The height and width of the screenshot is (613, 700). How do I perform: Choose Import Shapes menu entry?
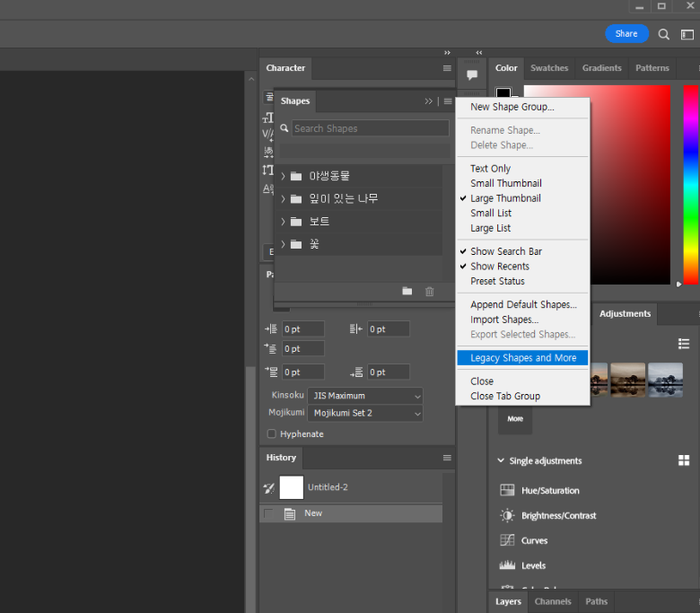(x=522, y=320)
